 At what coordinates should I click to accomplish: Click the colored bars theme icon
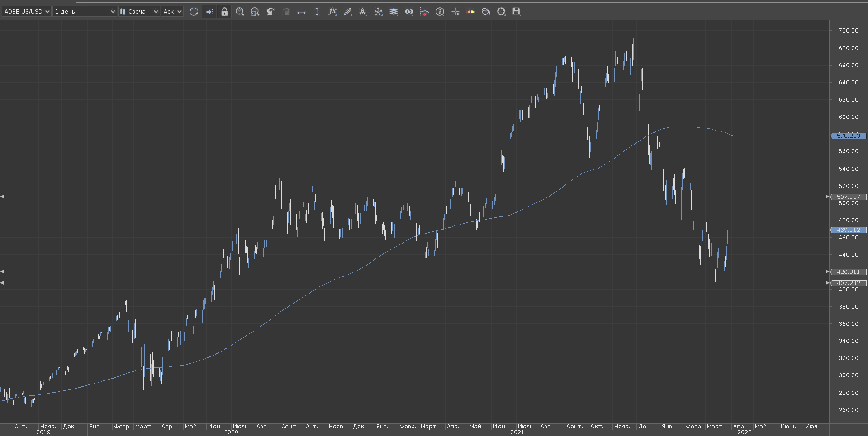click(x=470, y=12)
